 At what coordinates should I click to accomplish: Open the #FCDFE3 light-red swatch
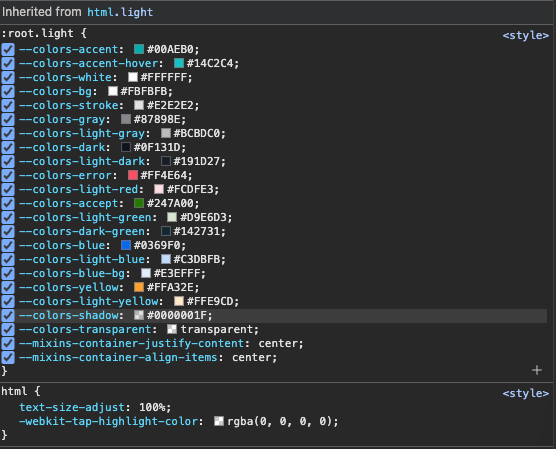[x=159, y=189]
